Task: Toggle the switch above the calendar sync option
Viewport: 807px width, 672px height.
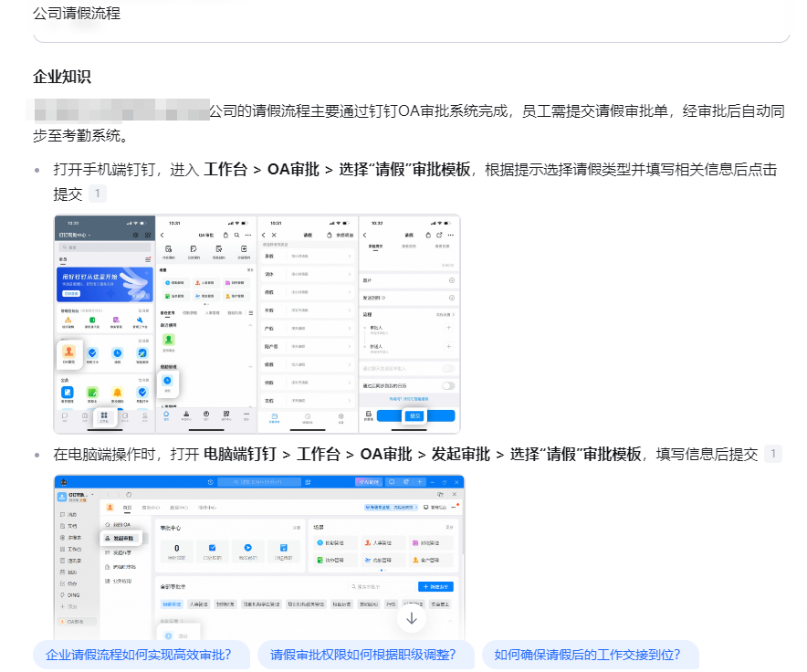Action: (x=447, y=368)
